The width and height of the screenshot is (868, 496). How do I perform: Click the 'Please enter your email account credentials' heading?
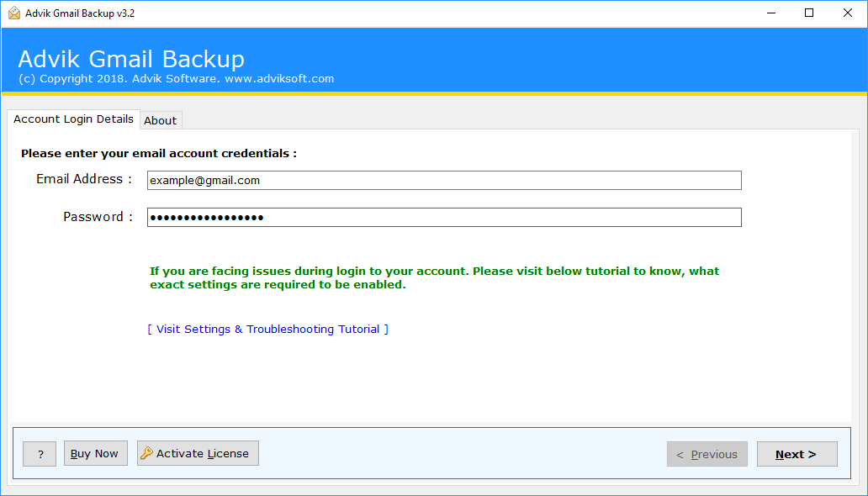click(x=159, y=153)
